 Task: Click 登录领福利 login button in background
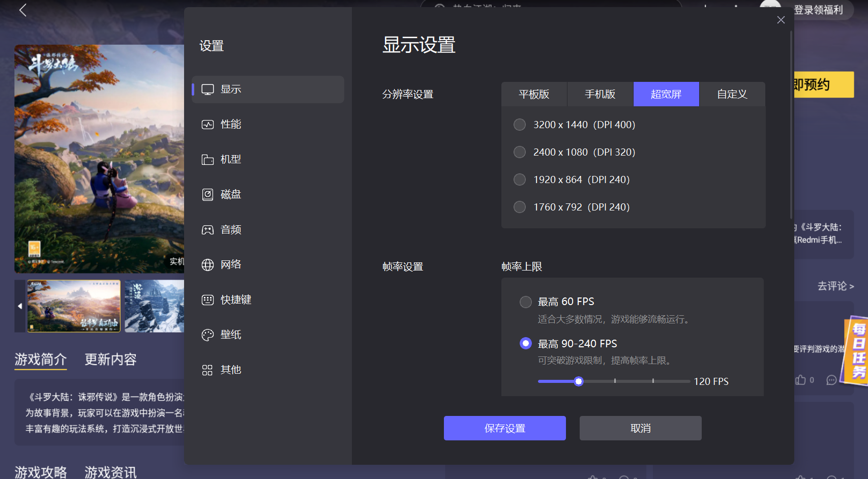(x=818, y=10)
